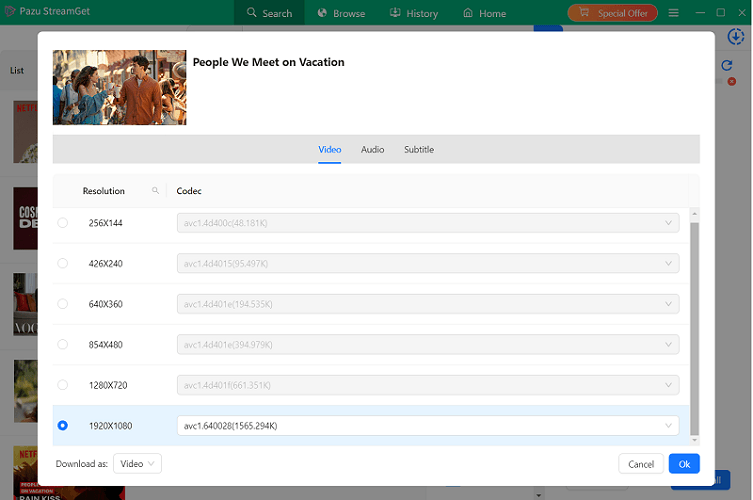Viewport: 753px width, 500px height.
Task: Click the People We Meet on Vacation thumbnail
Action: click(x=120, y=87)
